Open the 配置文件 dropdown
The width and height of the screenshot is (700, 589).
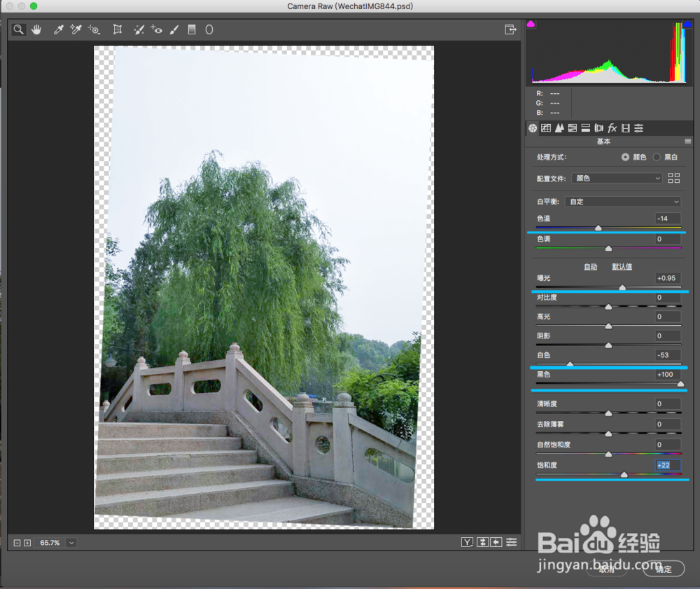[616, 178]
